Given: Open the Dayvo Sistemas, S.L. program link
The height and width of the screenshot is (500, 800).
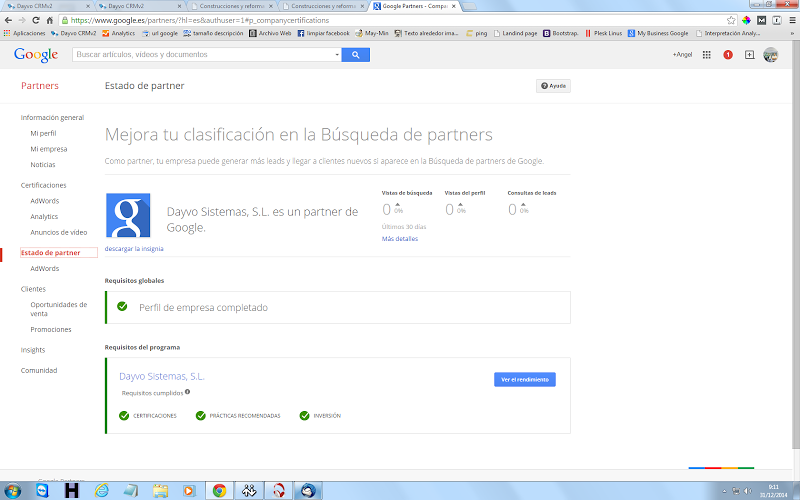Looking at the screenshot, I should pyautogui.click(x=162, y=377).
